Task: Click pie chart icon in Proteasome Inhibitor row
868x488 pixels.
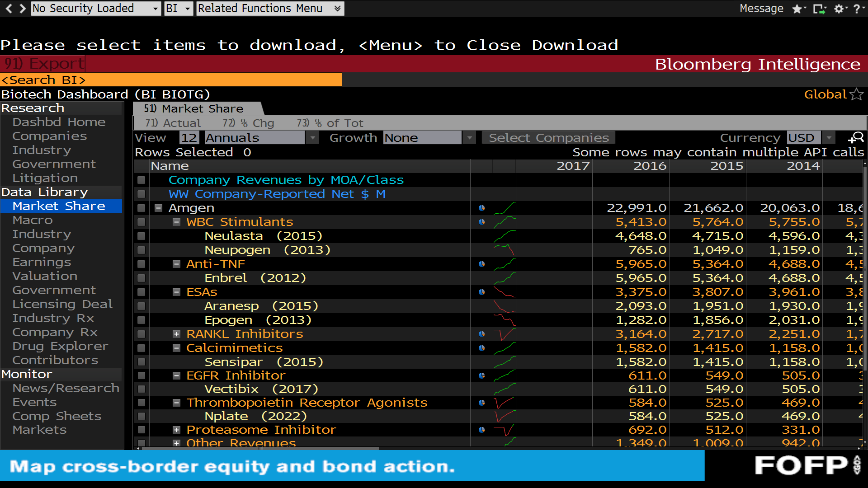Action: (481, 430)
